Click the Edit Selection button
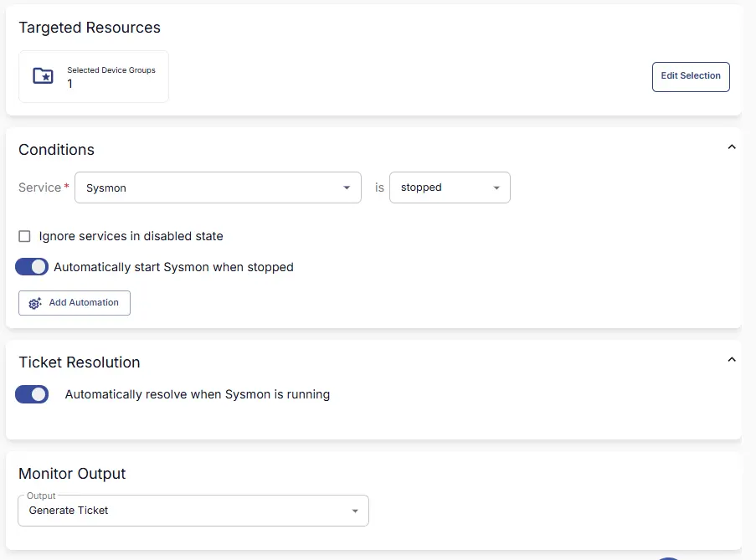The height and width of the screenshot is (560, 756). pyautogui.click(x=691, y=76)
